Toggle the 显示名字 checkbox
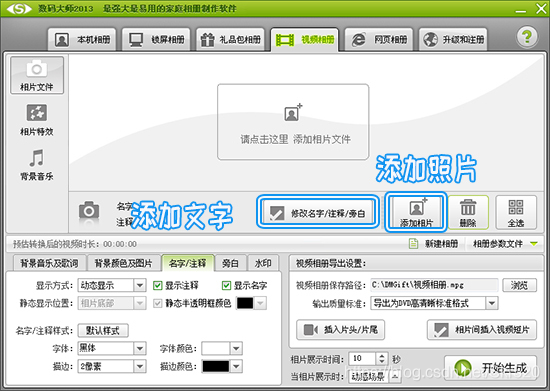 click(226, 285)
